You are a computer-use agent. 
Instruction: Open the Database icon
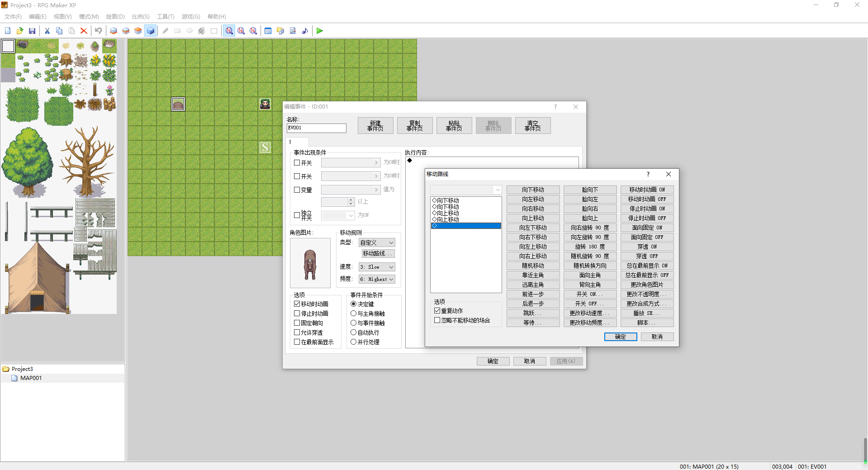tap(268, 31)
